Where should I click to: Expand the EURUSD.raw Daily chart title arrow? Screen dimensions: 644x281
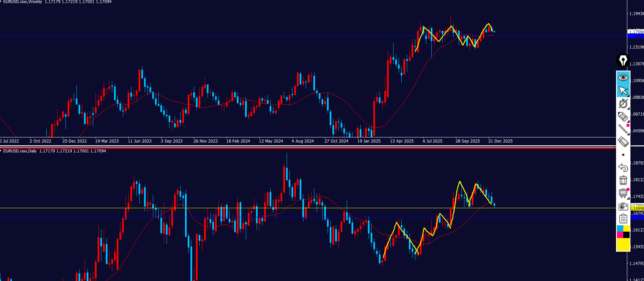point(1,151)
